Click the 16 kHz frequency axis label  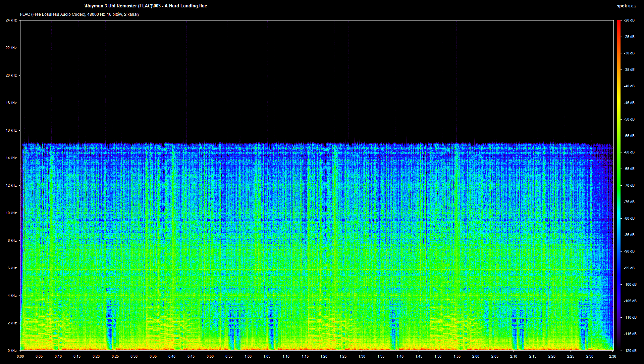(x=11, y=130)
